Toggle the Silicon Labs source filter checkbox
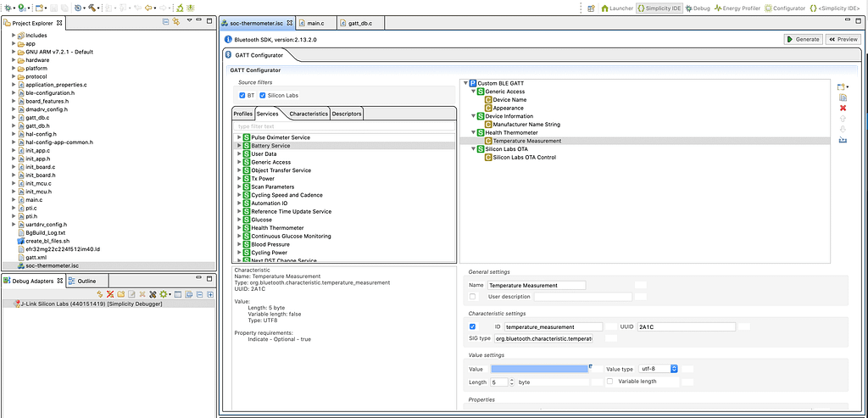The height and width of the screenshot is (418, 868). pyautogui.click(x=263, y=95)
